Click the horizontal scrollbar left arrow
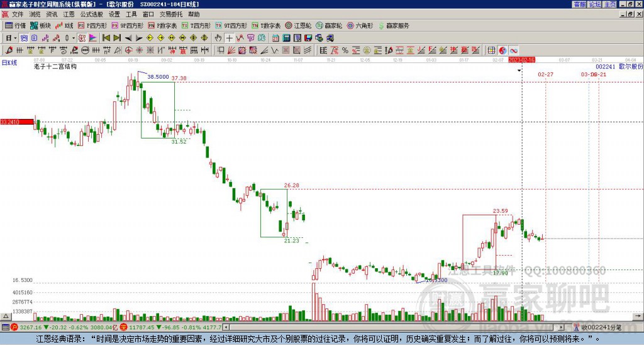This screenshot has height=345, width=644. click(x=226, y=327)
